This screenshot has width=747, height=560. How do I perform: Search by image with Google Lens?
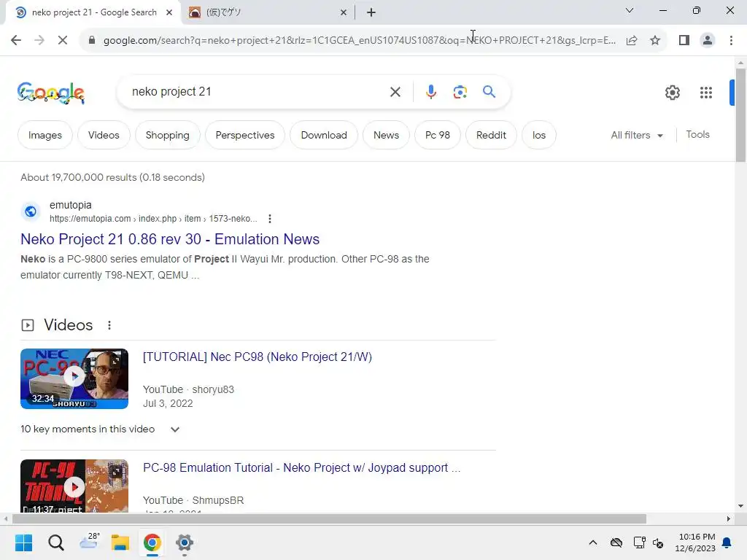point(460,91)
